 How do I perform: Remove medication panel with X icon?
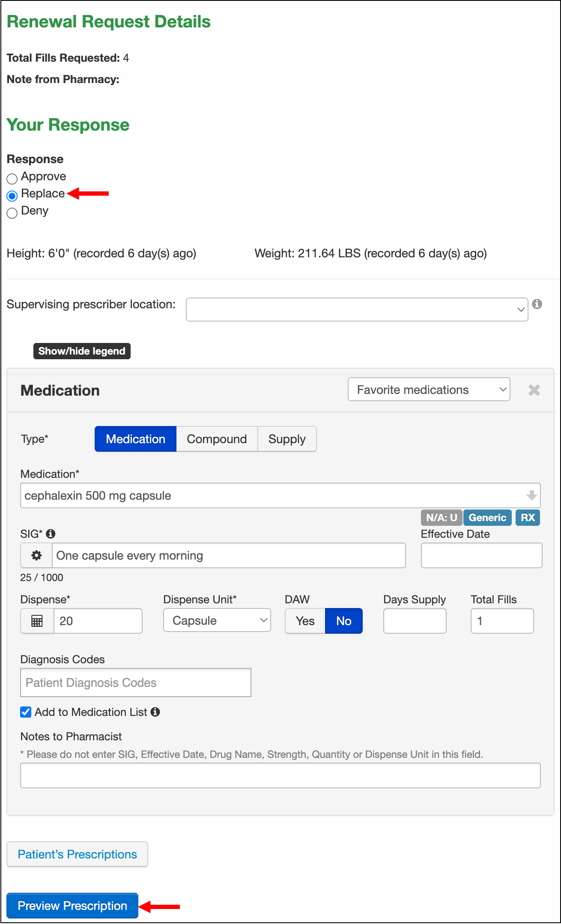point(534,390)
